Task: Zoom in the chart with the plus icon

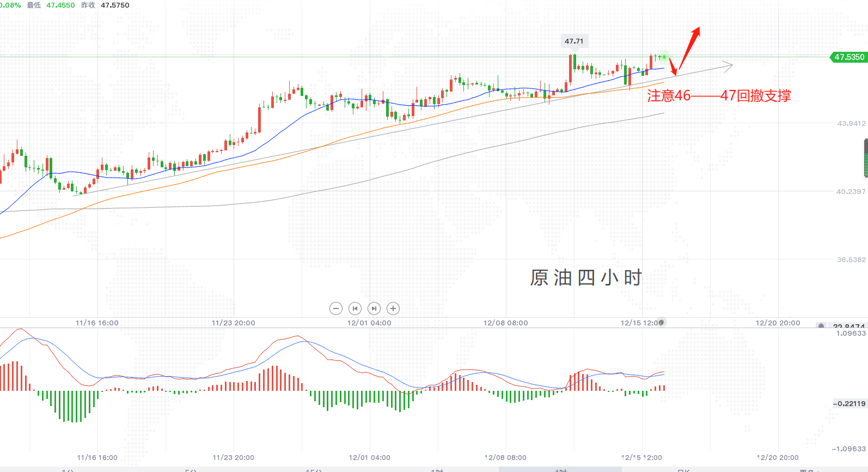Action: [x=393, y=308]
